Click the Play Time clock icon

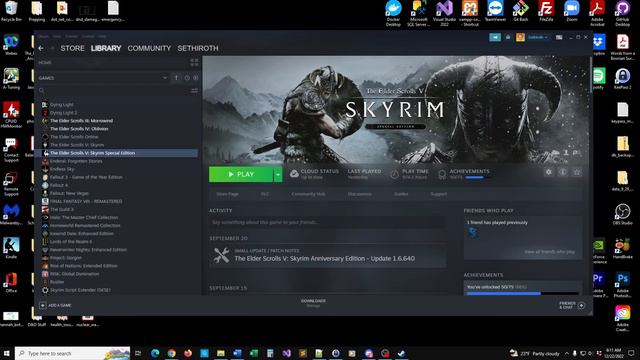point(394,174)
